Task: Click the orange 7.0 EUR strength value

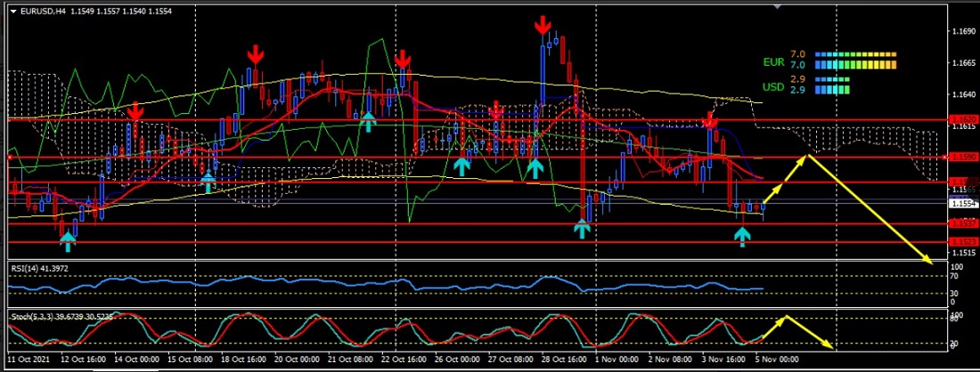Action: pyautogui.click(x=798, y=55)
